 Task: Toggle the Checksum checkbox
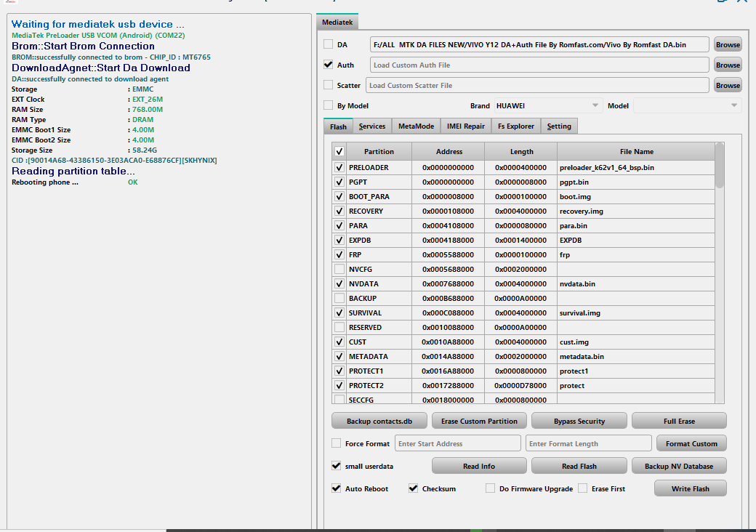point(413,488)
